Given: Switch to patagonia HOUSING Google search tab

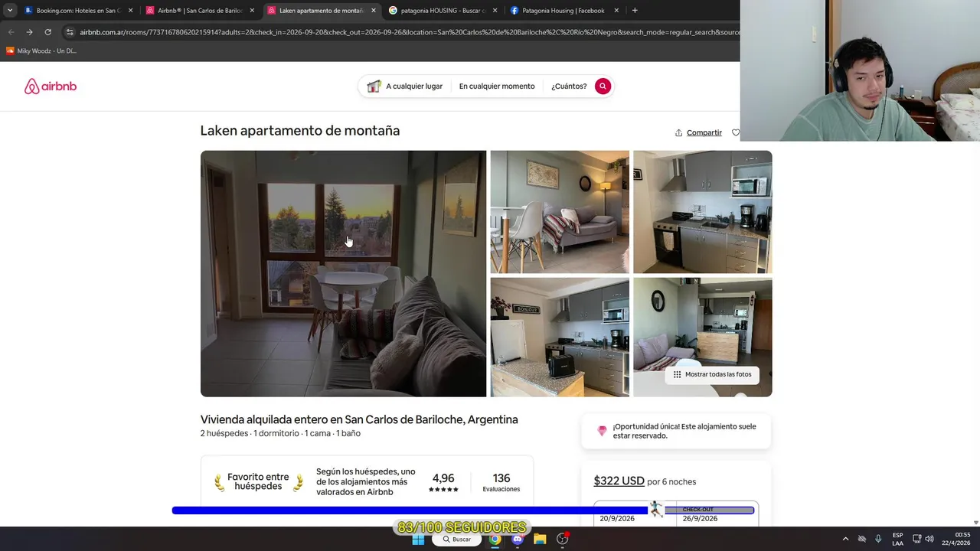Looking at the screenshot, I should (443, 11).
